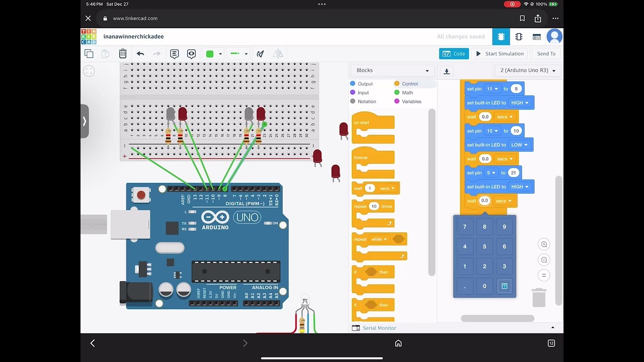
Task: Tap the 7 key on the number pad
Action: 465,227
